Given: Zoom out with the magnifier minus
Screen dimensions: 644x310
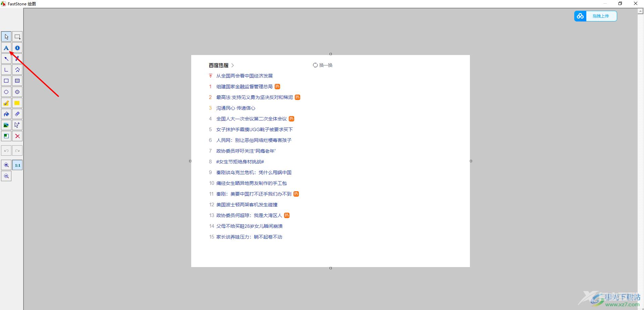Looking at the screenshot, I should 6,176.
